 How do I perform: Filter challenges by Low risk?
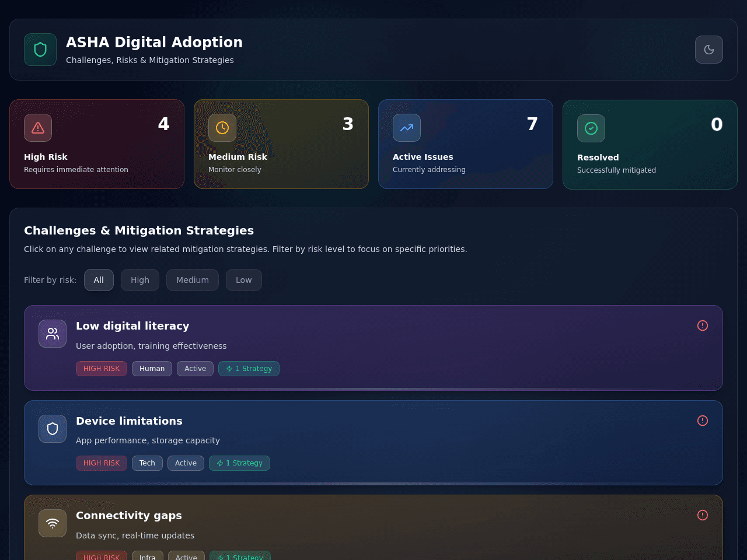tap(244, 280)
